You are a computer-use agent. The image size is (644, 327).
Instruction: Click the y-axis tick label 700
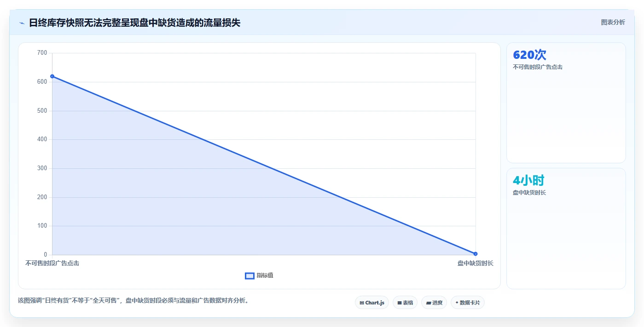click(x=42, y=53)
